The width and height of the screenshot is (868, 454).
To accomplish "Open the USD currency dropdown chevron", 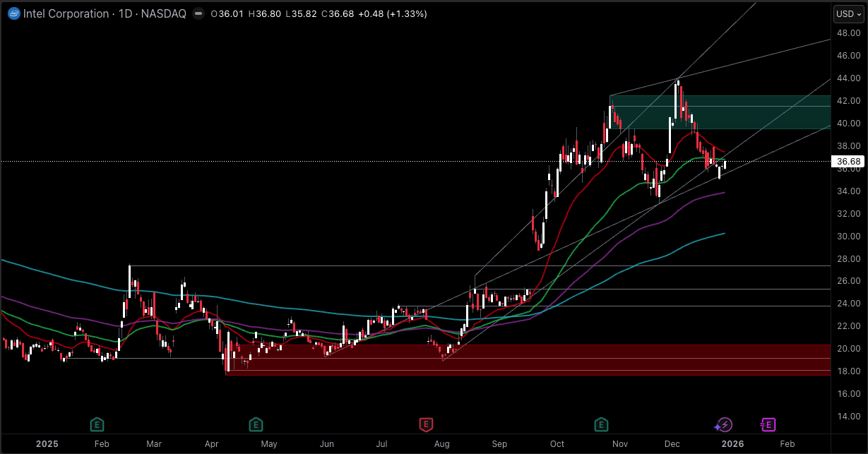I will 858,13.
